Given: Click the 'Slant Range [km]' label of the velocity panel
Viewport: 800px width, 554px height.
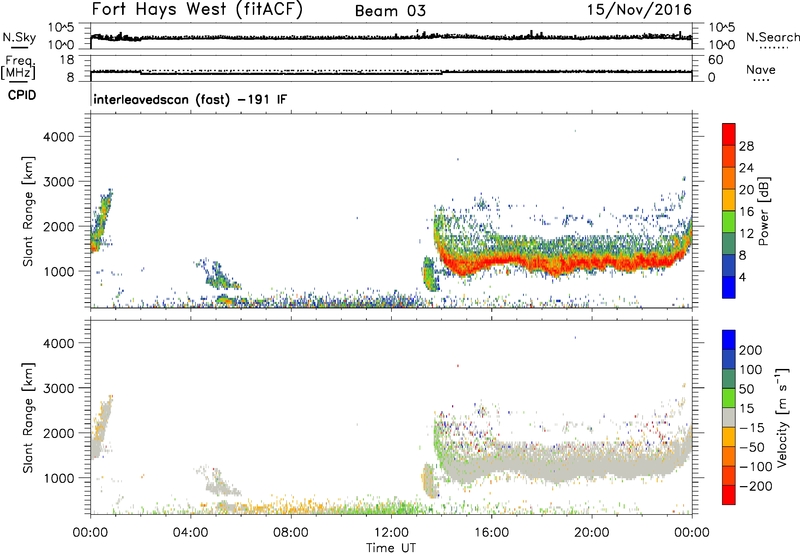Looking at the screenshot, I should point(28,417).
